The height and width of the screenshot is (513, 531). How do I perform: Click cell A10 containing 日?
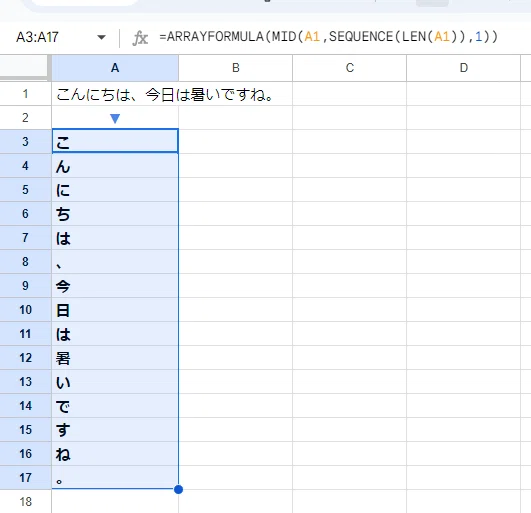[115, 309]
